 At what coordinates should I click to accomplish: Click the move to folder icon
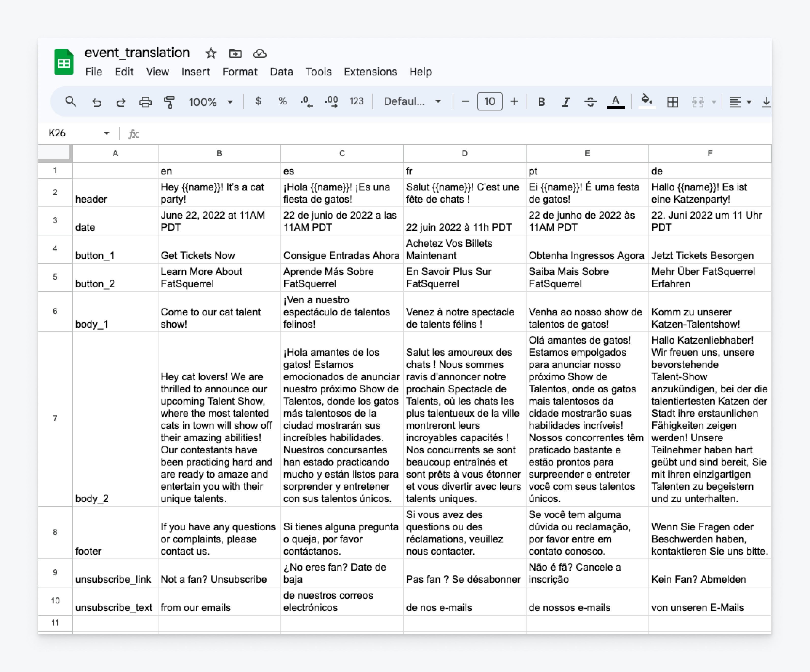click(x=235, y=53)
